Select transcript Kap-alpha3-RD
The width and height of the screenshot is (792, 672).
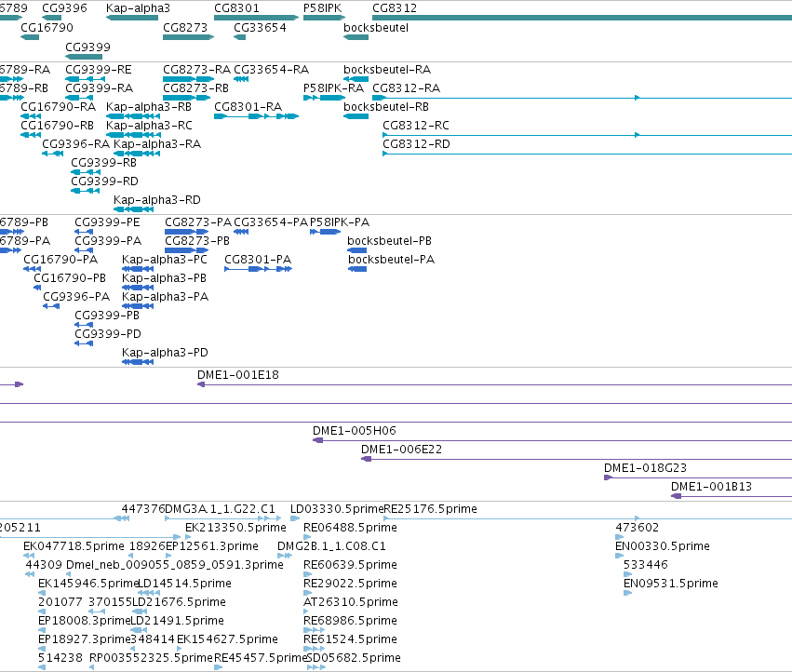156,200
